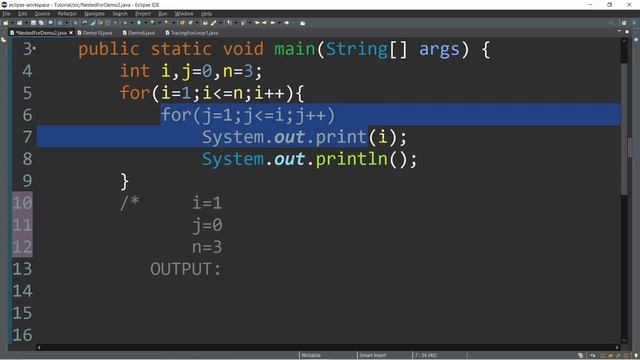The image size is (640, 360).
Task: Open the Help menu
Action: click(x=207, y=14)
